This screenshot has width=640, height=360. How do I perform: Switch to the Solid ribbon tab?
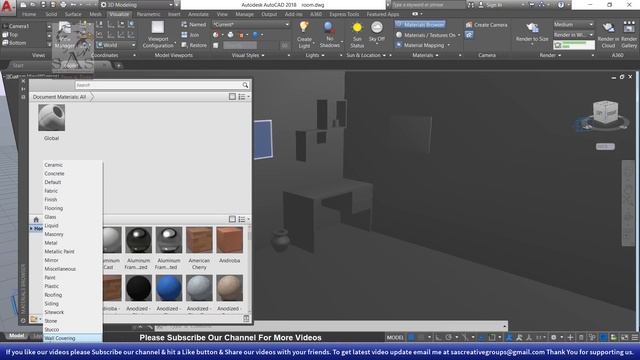pos(51,14)
